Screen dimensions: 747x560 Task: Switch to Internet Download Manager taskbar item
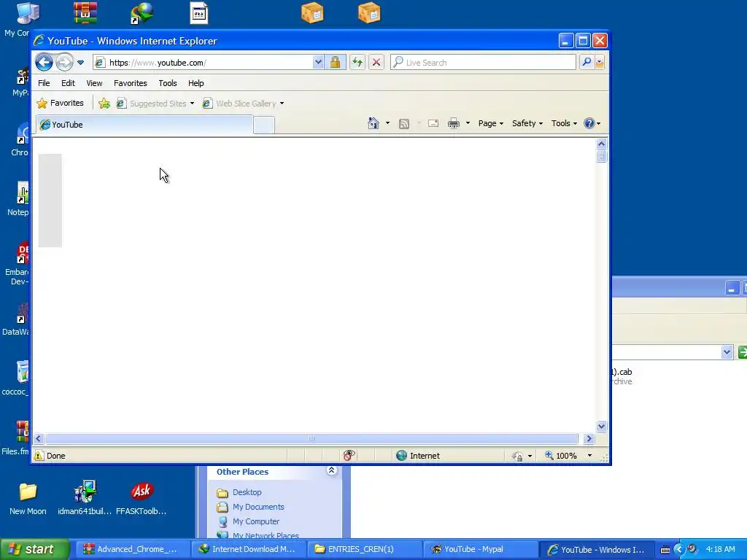click(248, 550)
